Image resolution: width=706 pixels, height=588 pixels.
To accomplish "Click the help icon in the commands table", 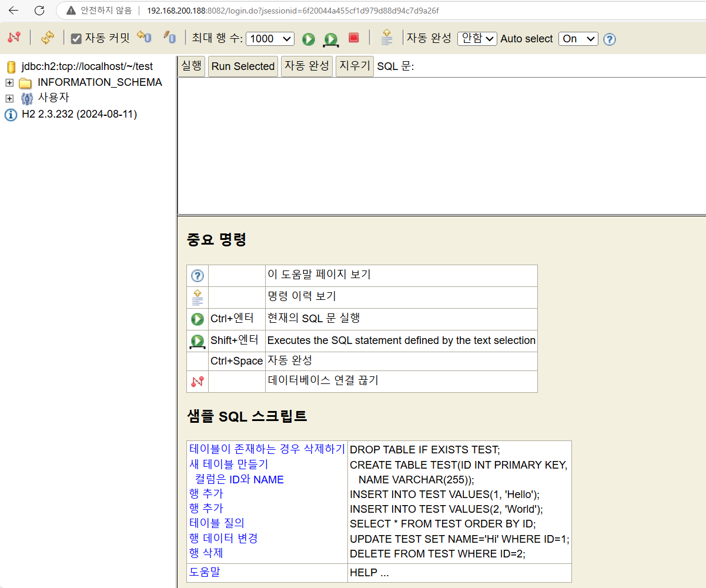I will click(198, 276).
